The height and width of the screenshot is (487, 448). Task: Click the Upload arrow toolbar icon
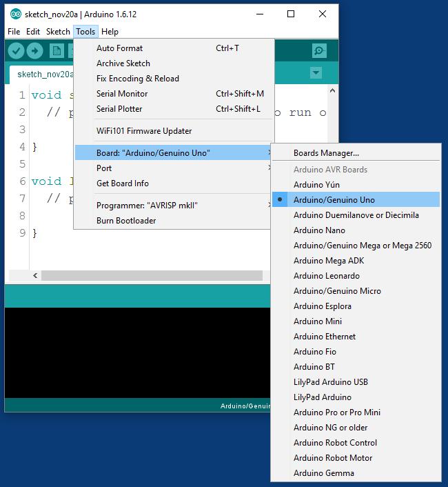(x=34, y=51)
